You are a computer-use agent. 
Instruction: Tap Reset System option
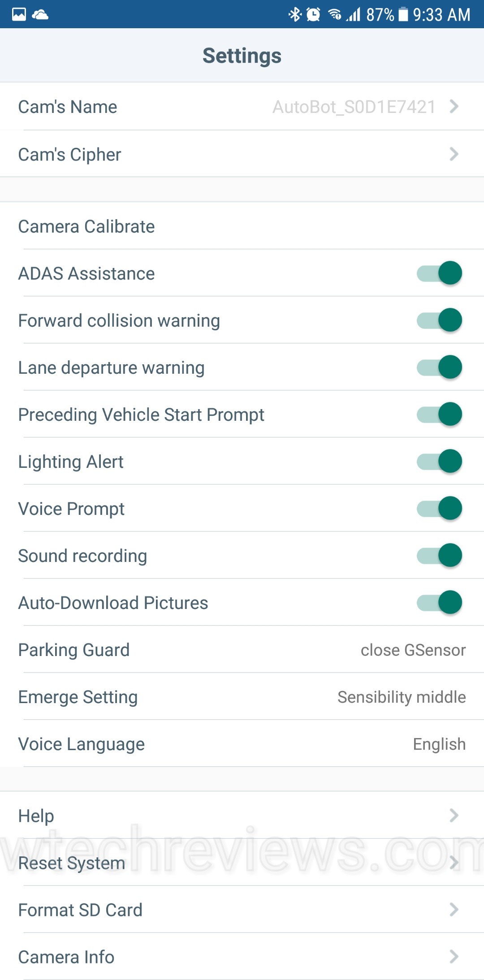point(72,863)
